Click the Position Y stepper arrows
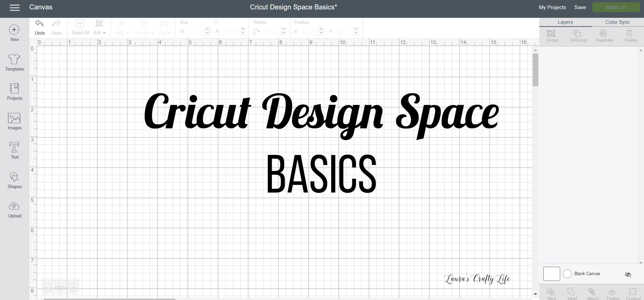Viewport: 644px width, 300px height. (356, 31)
